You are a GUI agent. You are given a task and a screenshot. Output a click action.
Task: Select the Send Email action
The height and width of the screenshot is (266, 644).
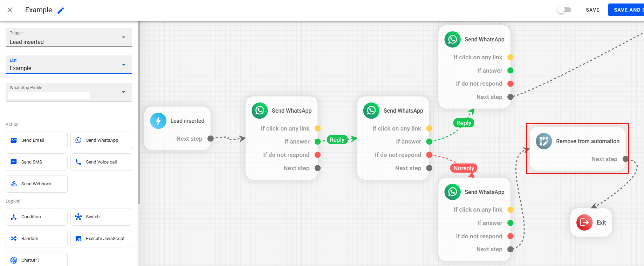point(36,140)
